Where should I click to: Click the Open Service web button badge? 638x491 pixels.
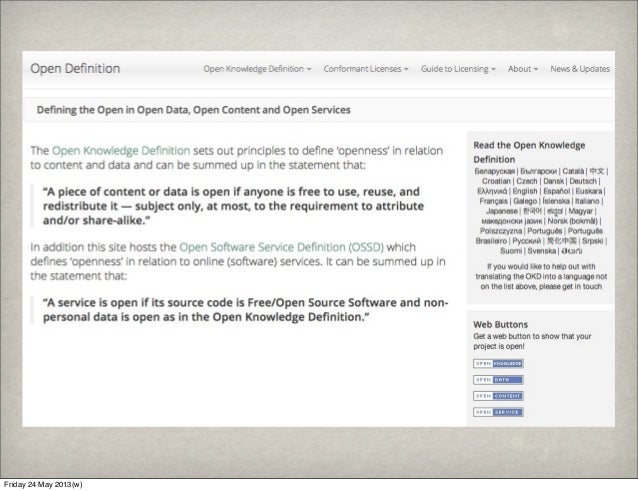coord(498,412)
